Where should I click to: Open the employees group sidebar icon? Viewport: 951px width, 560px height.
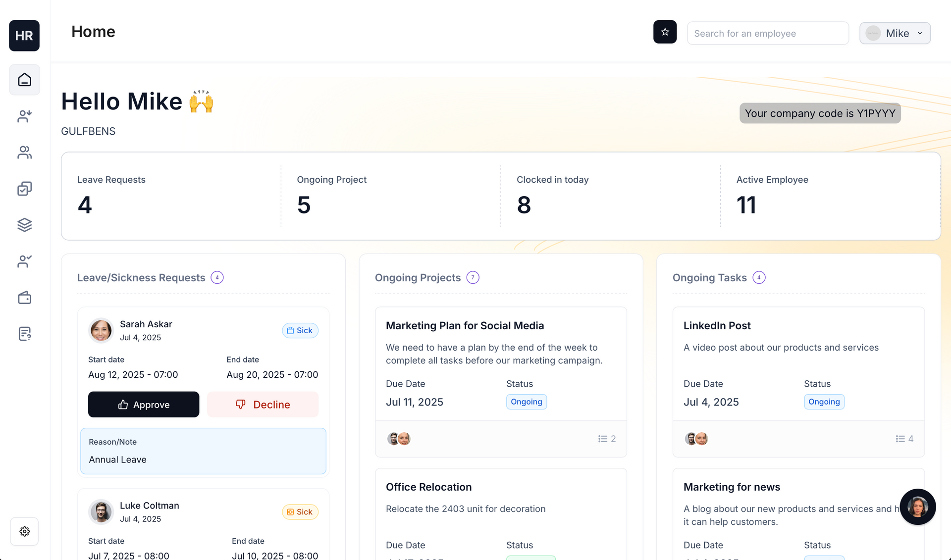[24, 153]
